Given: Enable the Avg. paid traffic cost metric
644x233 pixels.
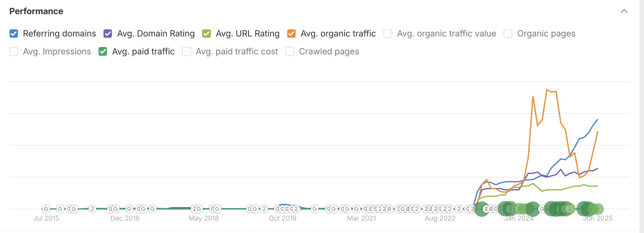Looking at the screenshot, I should point(186,52).
